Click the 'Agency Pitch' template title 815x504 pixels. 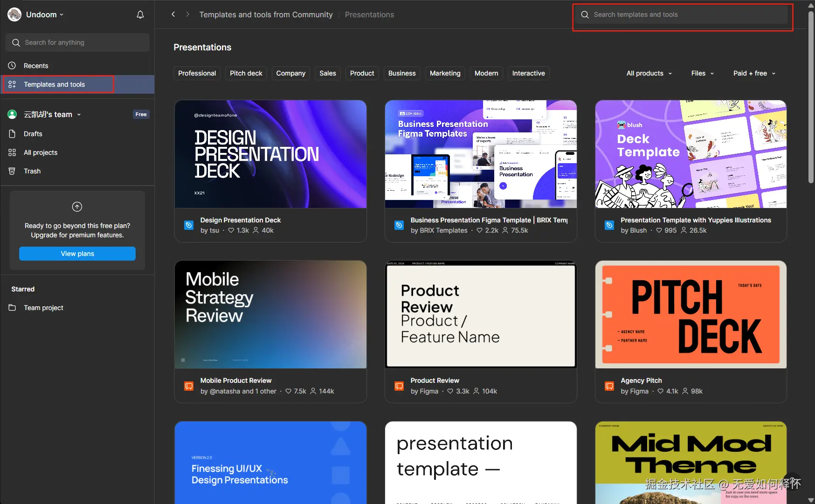point(641,380)
